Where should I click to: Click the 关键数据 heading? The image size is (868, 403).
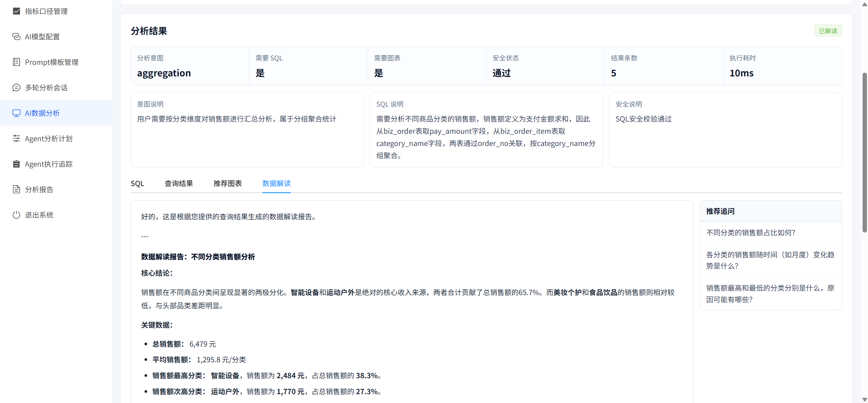point(157,325)
